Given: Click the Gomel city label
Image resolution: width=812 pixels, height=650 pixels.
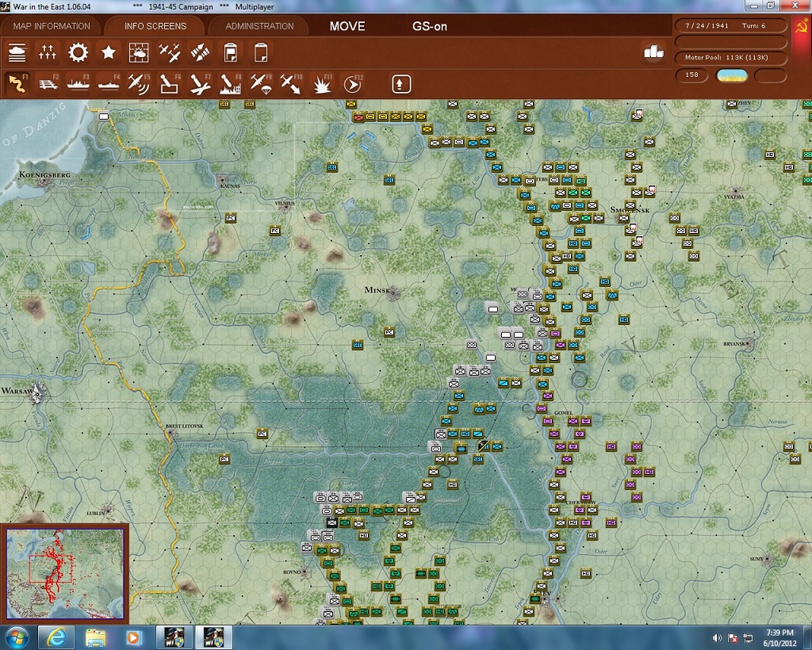Looking at the screenshot, I should coord(564,413).
